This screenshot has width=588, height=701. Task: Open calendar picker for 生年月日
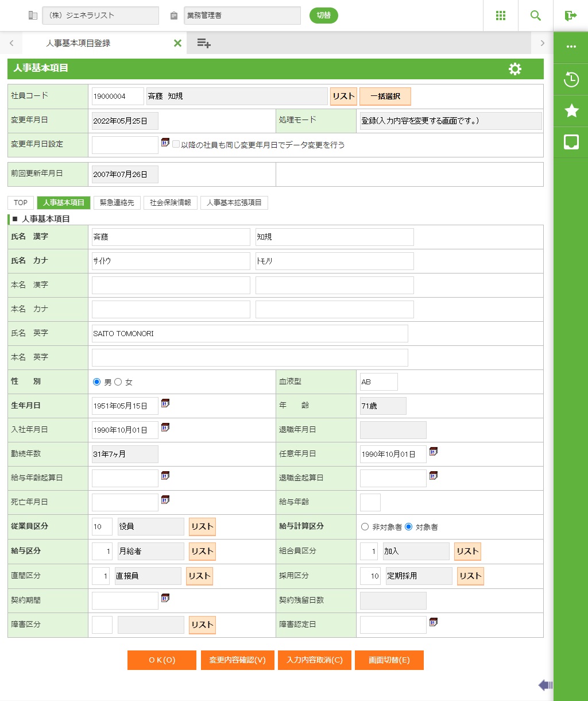[x=165, y=403]
